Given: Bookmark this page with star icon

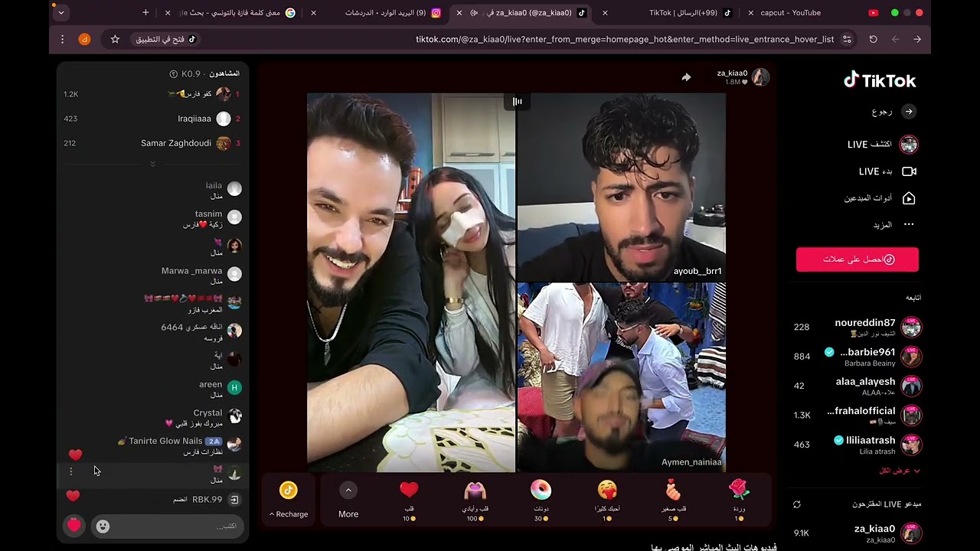Looking at the screenshot, I should [x=115, y=39].
